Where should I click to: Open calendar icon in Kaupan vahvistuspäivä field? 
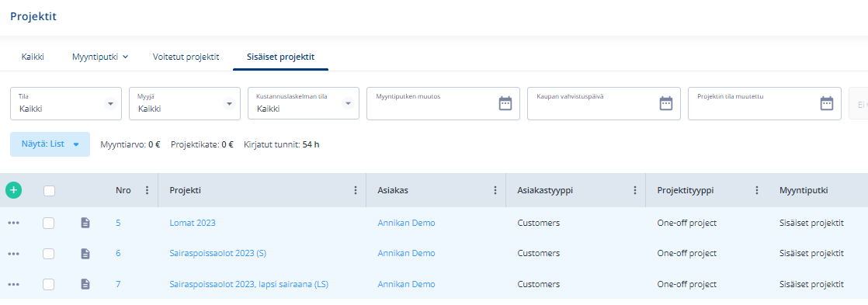666,103
